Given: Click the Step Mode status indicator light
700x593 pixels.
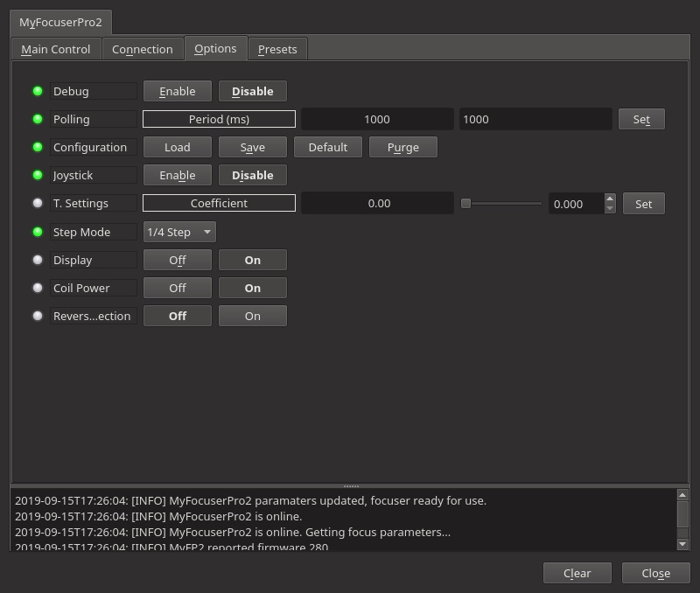Looking at the screenshot, I should [x=38, y=232].
